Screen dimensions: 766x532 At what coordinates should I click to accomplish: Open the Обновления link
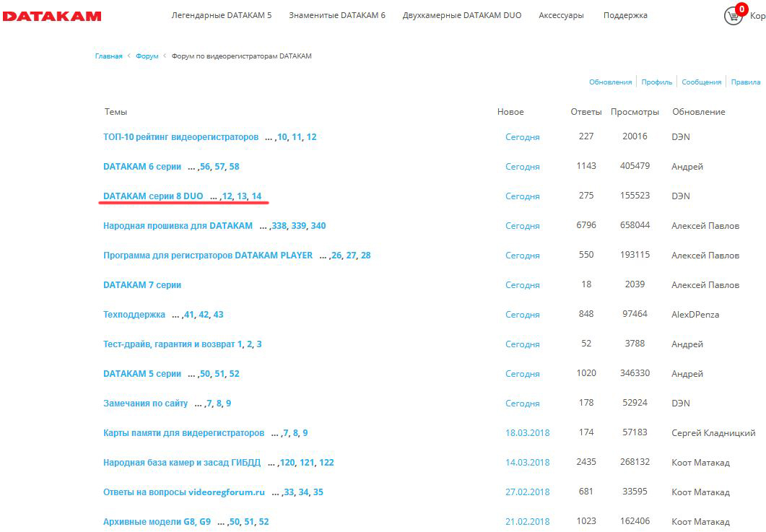click(610, 82)
